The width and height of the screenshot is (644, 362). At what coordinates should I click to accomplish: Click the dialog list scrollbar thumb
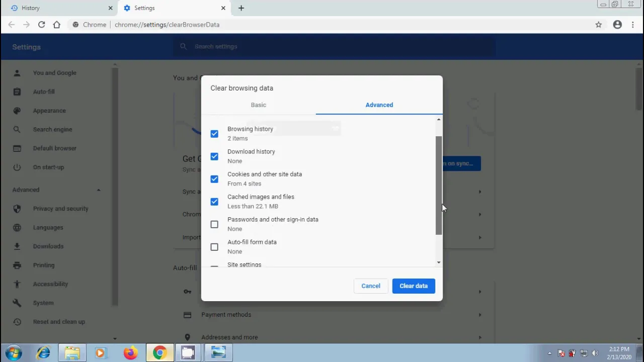[x=439, y=186]
